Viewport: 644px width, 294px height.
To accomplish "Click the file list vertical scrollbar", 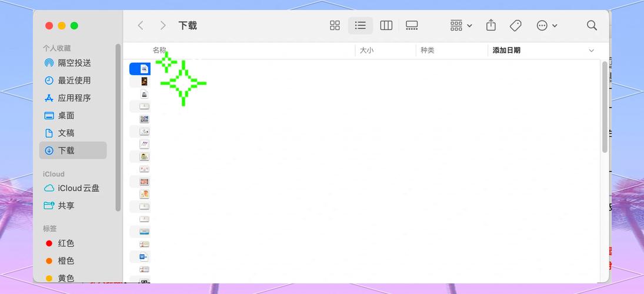I will pyautogui.click(x=605, y=107).
